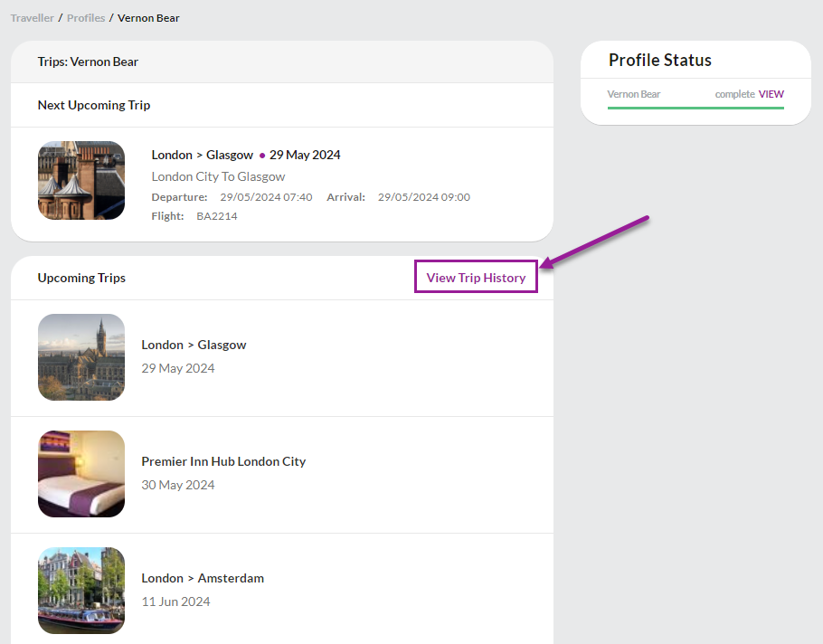
Task: Click the VIEW link in Profile Status
Action: 771,94
